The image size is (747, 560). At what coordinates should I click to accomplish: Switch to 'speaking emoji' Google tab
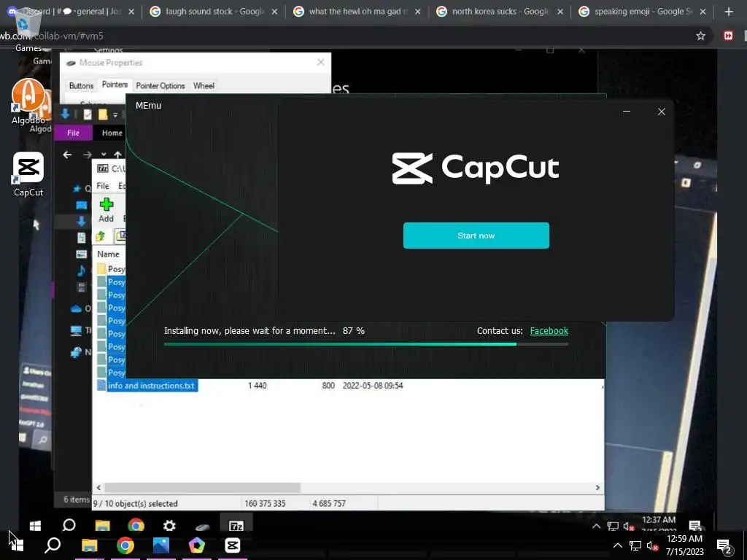pyautogui.click(x=643, y=12)
